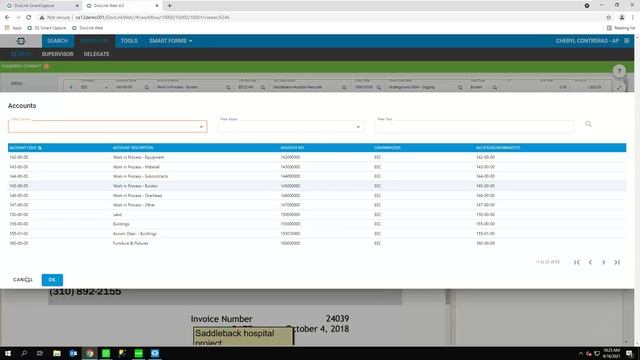This screenshot has height=360, width=640.
Task: Select Furniture & Fixtures row
Action: [x=317, y=243]
